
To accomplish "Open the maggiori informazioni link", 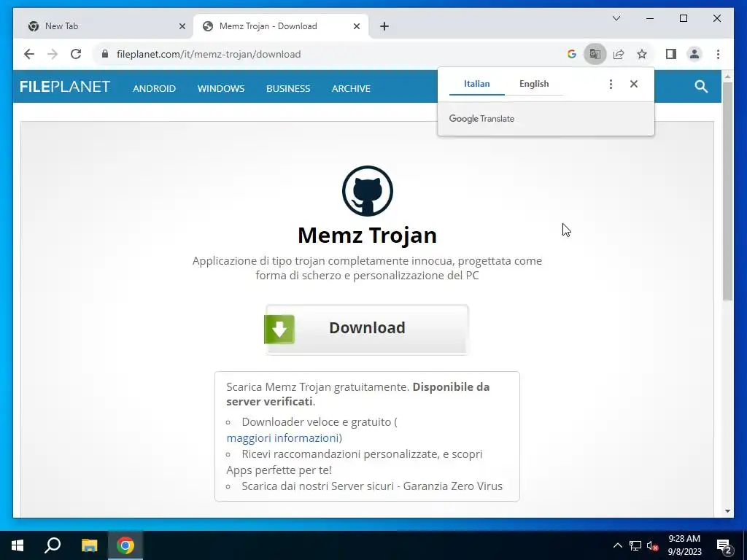I will coord(282,438).
